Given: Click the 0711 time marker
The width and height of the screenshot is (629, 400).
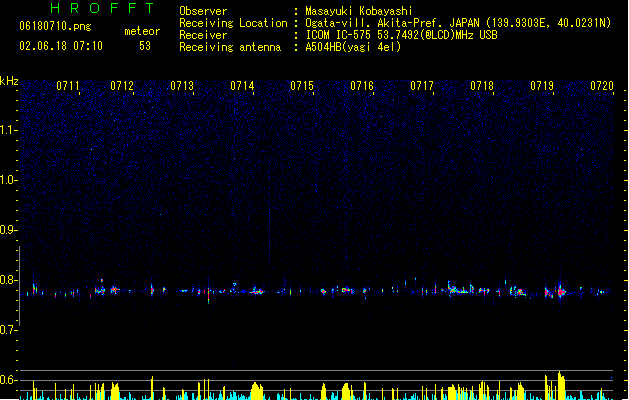Looking at the screenshot, I should [68, 86].
